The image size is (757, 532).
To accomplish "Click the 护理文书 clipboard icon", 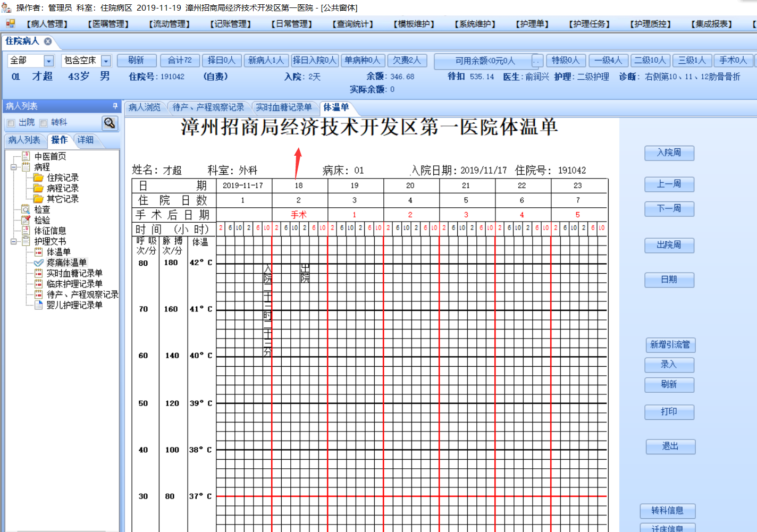I will pos(26,241).
